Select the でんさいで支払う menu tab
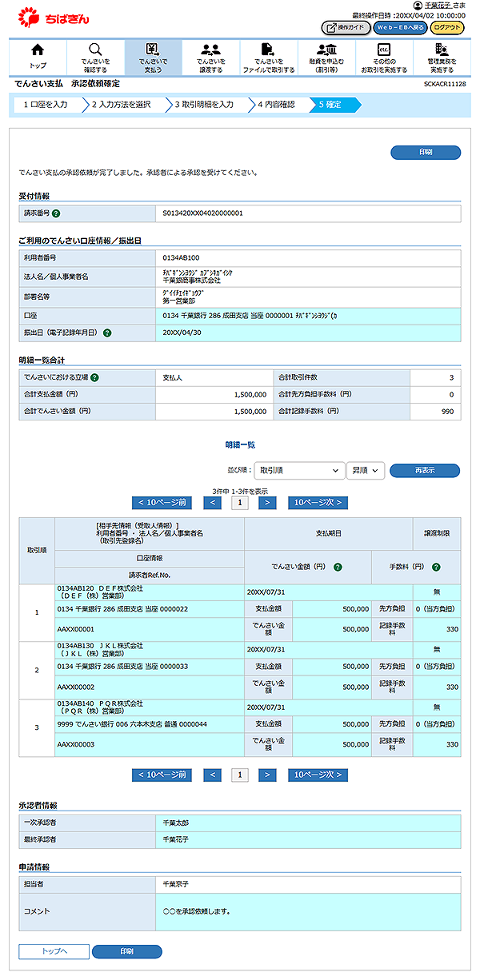 [153, 58]
